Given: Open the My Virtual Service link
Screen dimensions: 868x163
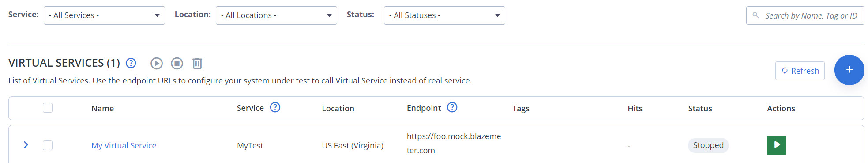Looking at the screenshot, I should [124, 145].
